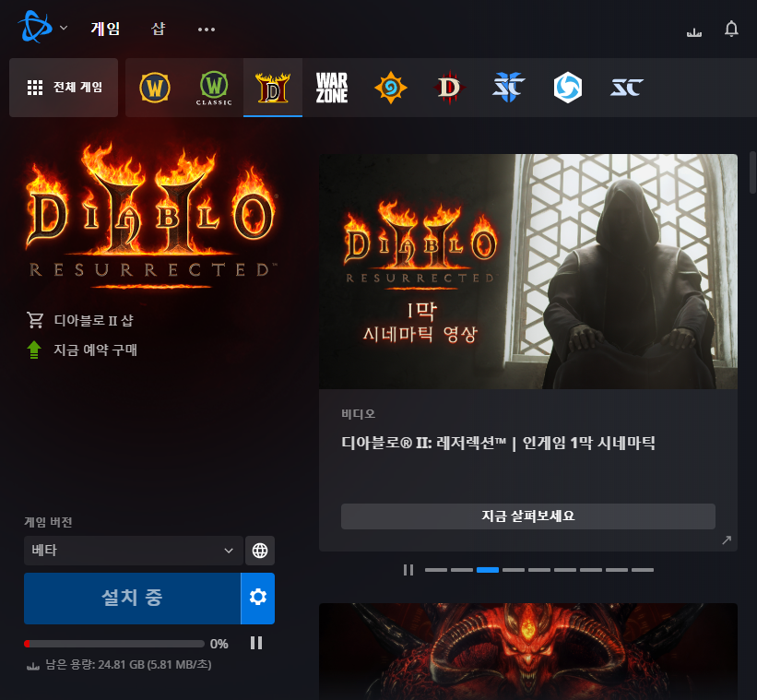This screenshot has height=700, width=757.
Task: Open the three-dots more menu
Action: 207,30
